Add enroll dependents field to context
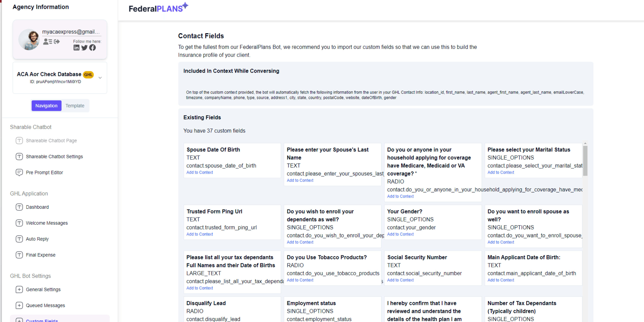The height and width of the screenshot is (322, 644). pos(300,242)
